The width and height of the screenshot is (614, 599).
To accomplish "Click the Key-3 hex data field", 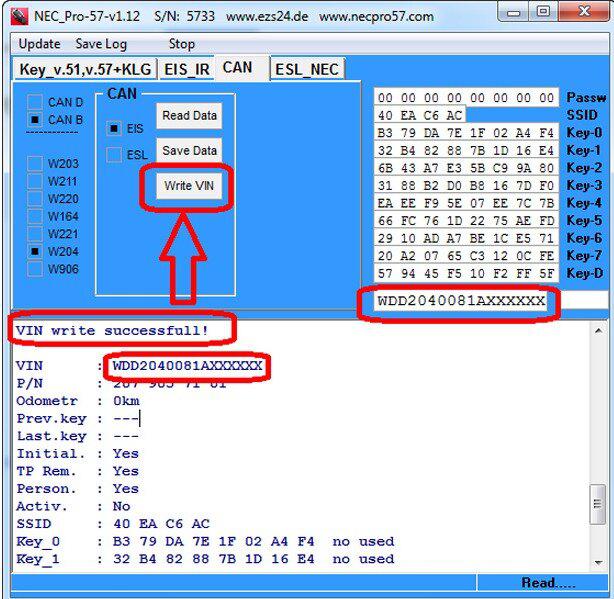I will pos(466,186).
